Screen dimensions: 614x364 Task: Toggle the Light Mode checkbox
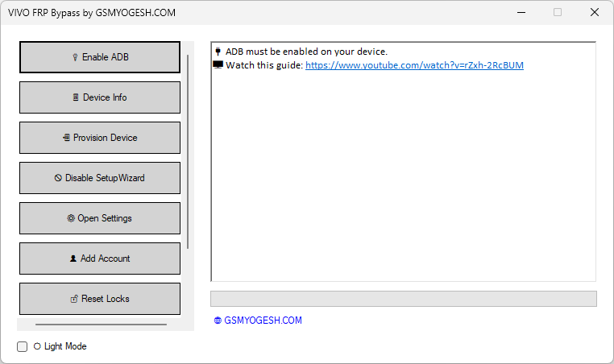(23, 346)
